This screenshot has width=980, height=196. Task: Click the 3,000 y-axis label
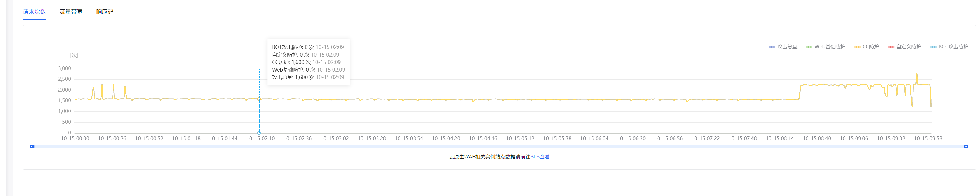click(64, 68)
